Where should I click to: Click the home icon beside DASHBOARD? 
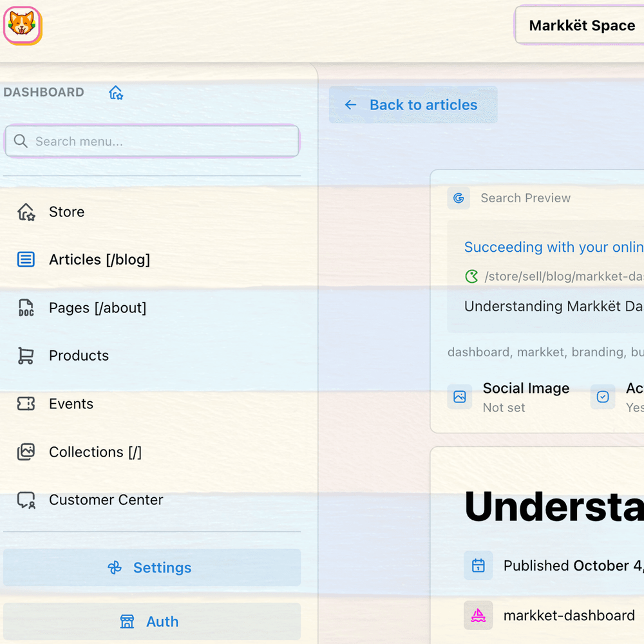(x=116, y=92)
